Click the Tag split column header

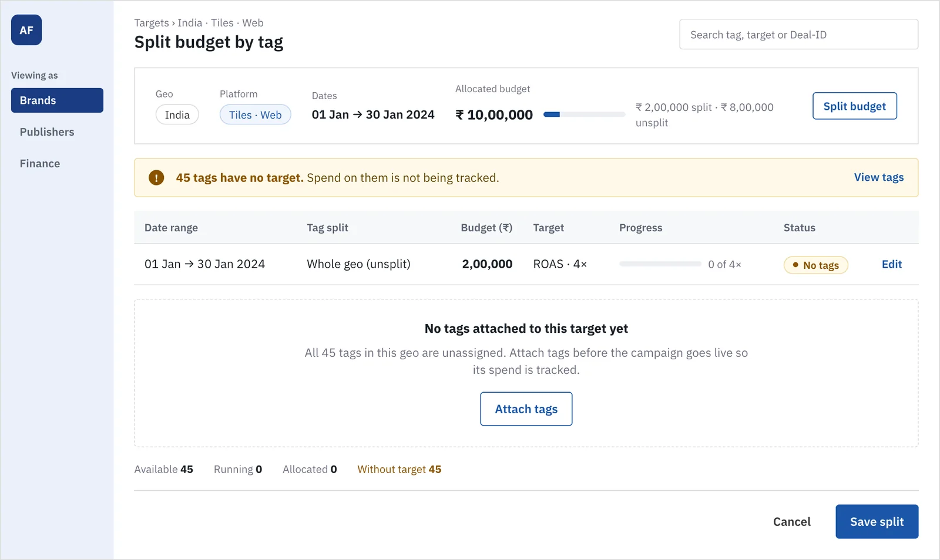tap(328, 228)
